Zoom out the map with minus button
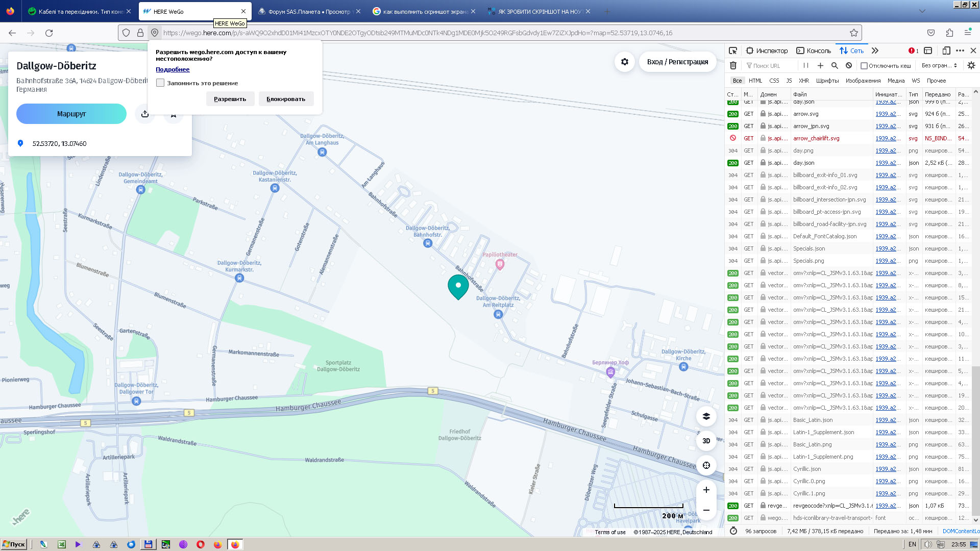This screenshot has height=551, width=980. coord(706,510)
